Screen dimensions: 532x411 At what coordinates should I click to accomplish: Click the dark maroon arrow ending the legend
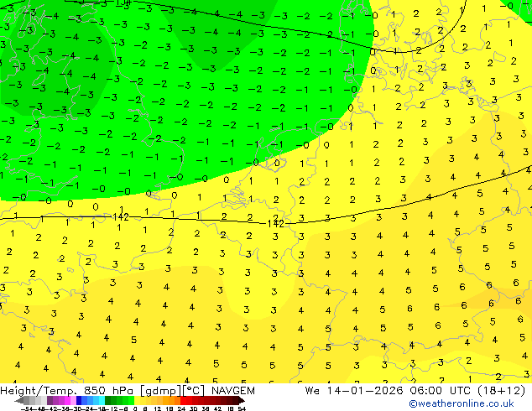tap(242, 400)
